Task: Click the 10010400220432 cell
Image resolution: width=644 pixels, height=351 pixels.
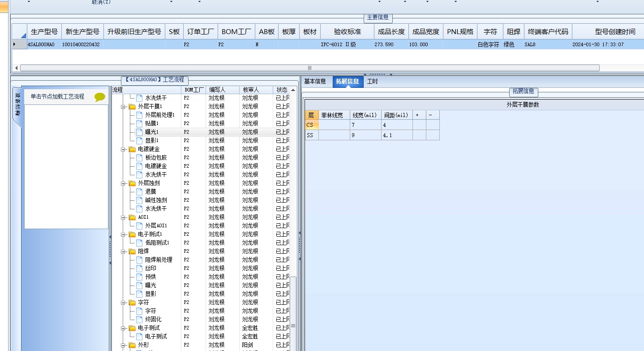Action: (x=82, y=44)
